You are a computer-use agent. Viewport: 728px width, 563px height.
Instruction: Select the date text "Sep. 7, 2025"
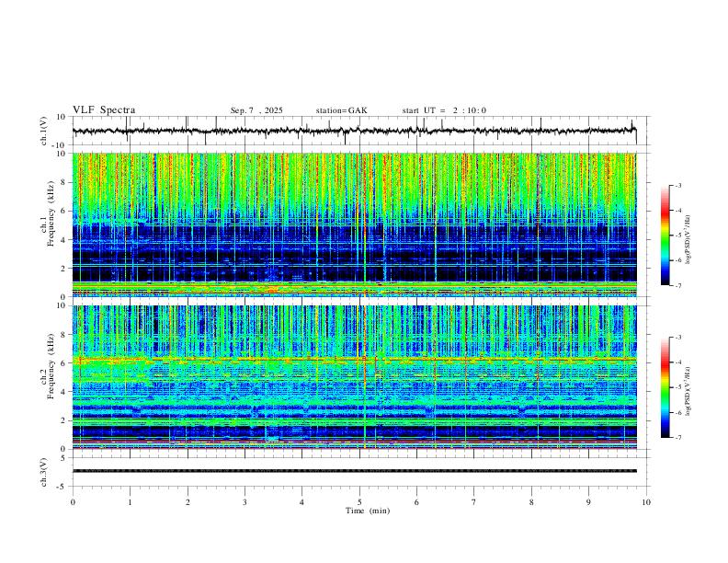point(256,110)
